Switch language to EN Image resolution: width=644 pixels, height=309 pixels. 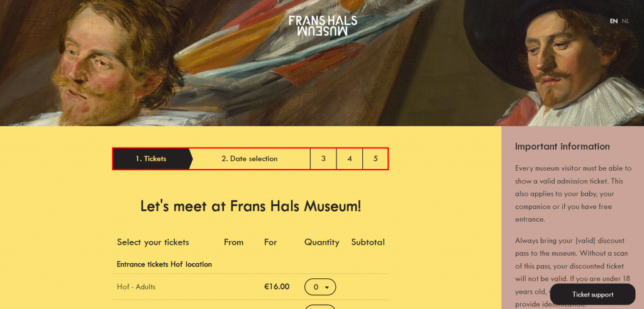[x=613, y=21]
